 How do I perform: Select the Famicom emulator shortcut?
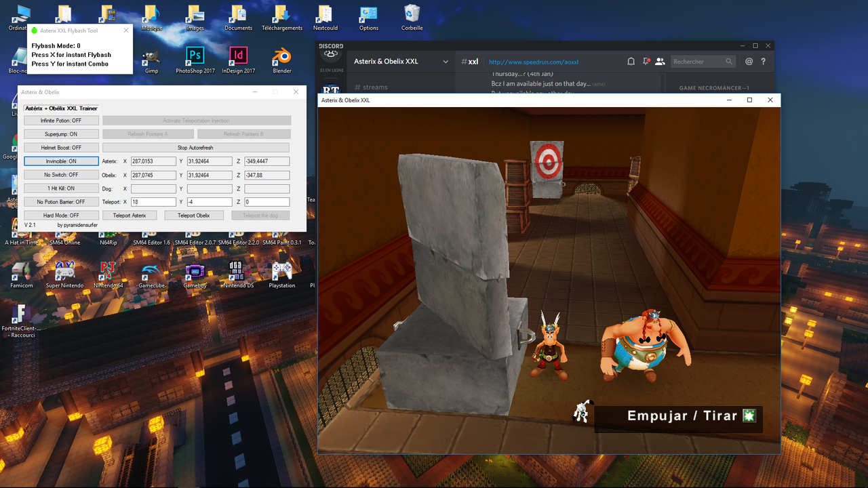click(x=21, y=274)
